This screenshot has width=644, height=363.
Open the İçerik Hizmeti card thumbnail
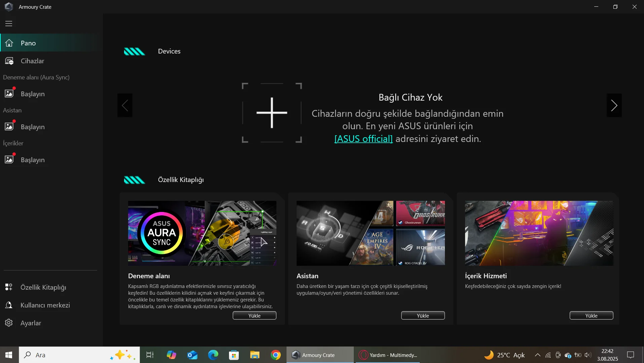pos(539,233)
